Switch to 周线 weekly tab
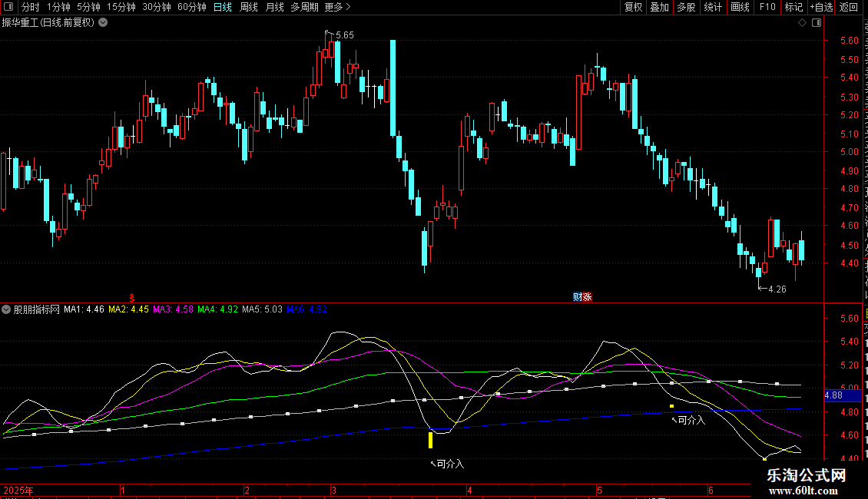This screenshot has height=499, width=868. (249, 7)
